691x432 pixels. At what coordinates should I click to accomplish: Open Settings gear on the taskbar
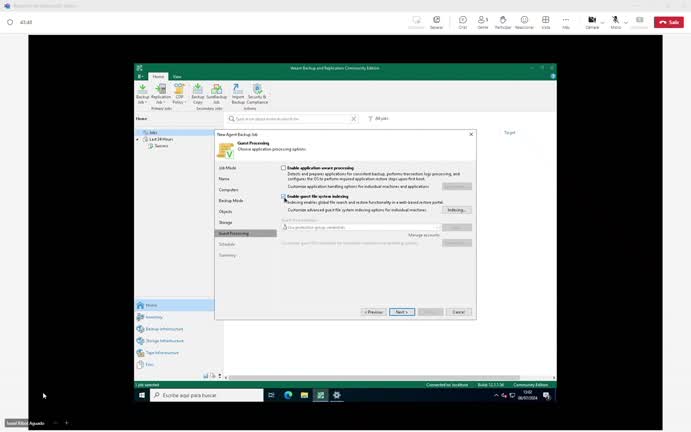337,395
